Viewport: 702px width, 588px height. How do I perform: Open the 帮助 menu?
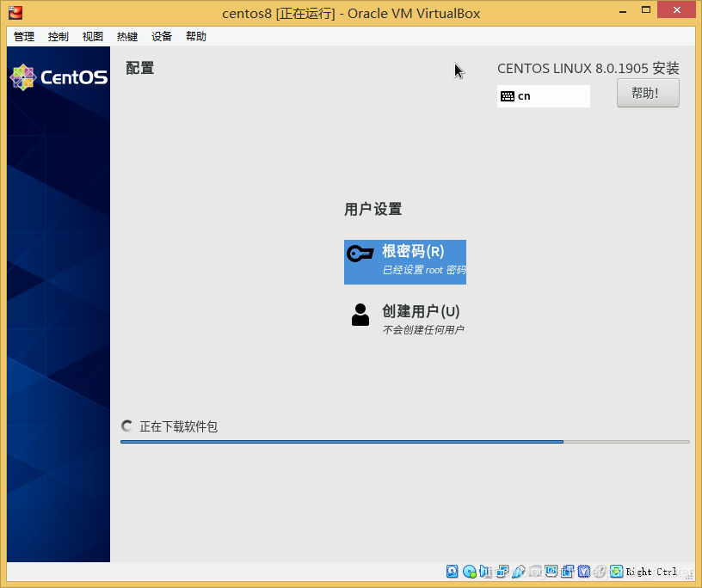[x=196, y=37]
